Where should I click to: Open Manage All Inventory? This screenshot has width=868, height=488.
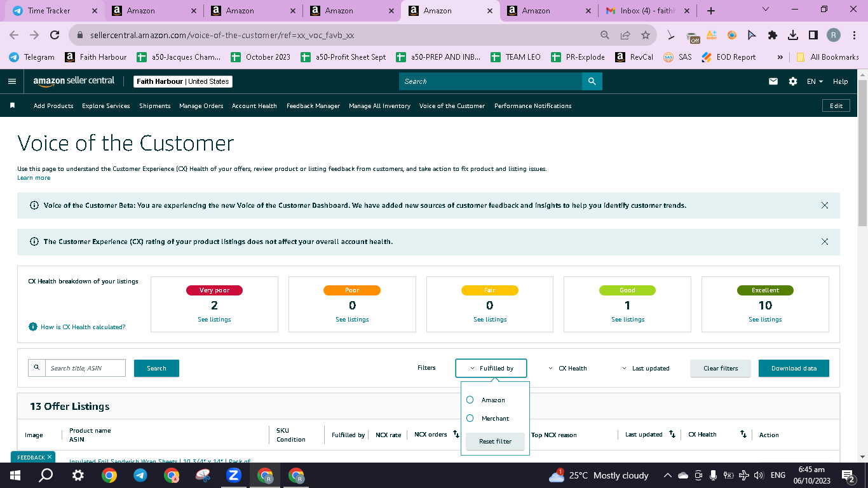click(x=379, y=106)
